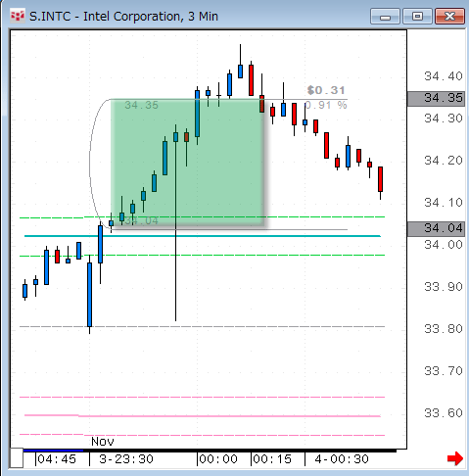
Task: Click the 34.30 price scale label
Action: click(444, 119)
